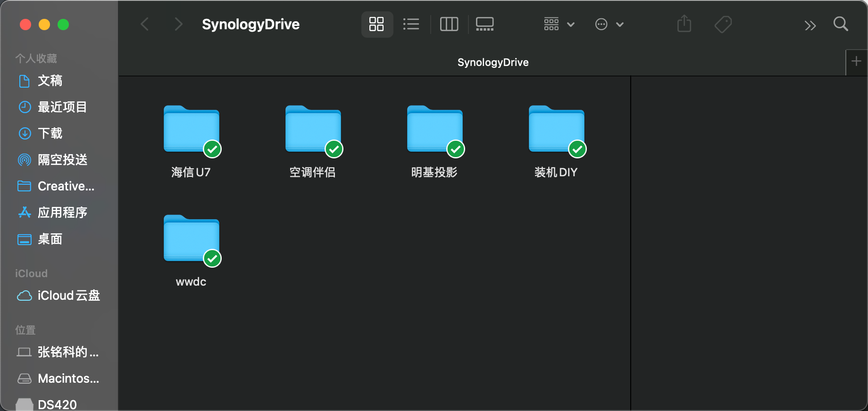Screen dimensions: 868x411
Task: Click the 明基投影 folder name label
Action: pyautogui.click(x=434, y=172)
